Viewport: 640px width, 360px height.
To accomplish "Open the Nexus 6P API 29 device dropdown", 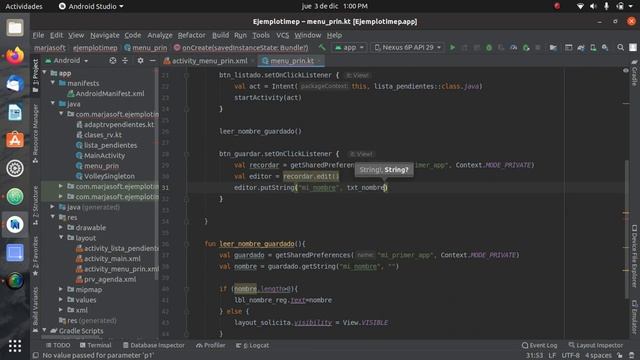I will click(x=408, y=47).
